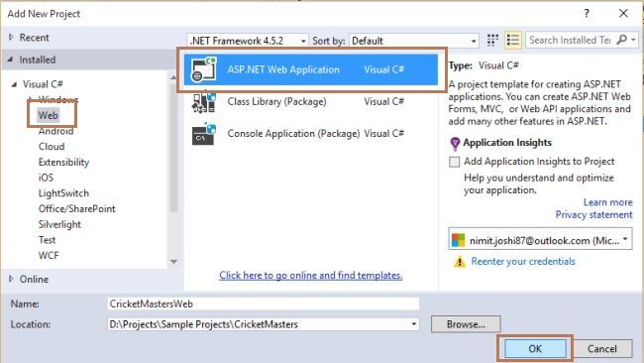Click the Search Installed Templates box
Image resolution: width=644 pixels, height=363 pixels.
point(570,40)
